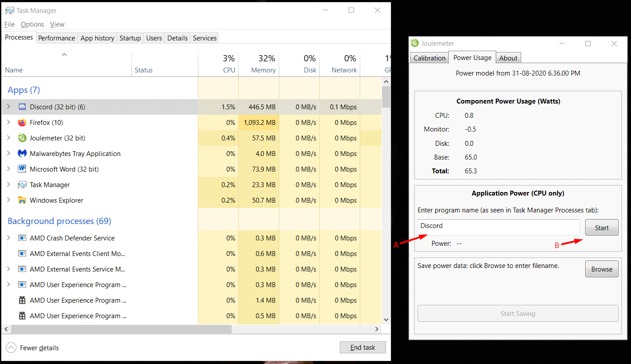This screenshot has width=631, height=364.
Task: Expand the Windows Explorer process entry
Action: (8, 200)
